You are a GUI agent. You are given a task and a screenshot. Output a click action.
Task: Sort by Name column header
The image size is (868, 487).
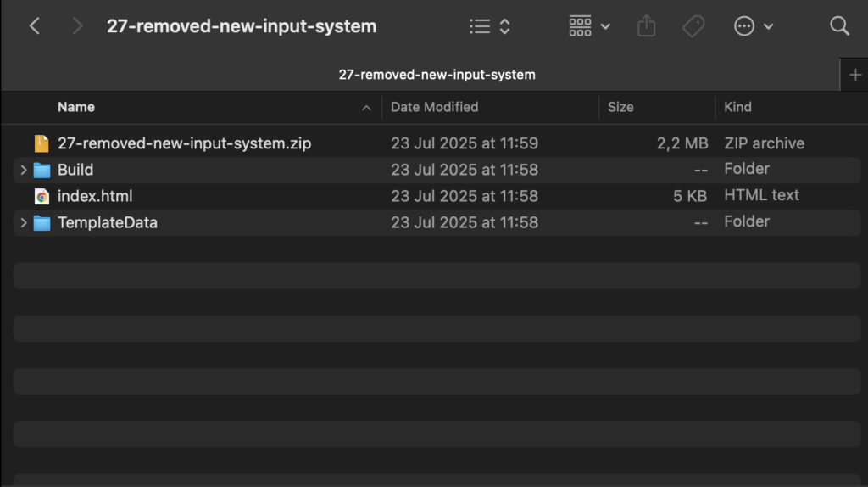[x=76, y=107]
